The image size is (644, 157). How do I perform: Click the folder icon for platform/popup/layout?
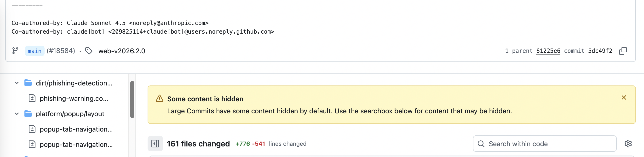tap(28, 114)
